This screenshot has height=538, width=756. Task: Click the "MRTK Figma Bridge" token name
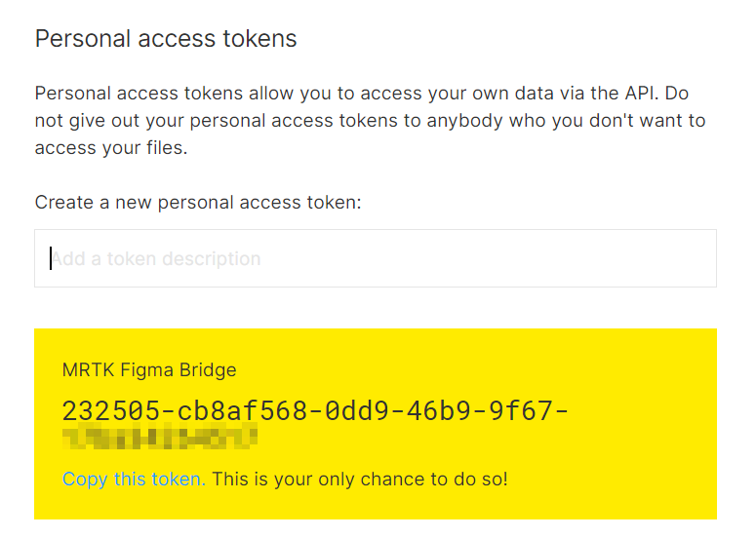tap(149, 370)
